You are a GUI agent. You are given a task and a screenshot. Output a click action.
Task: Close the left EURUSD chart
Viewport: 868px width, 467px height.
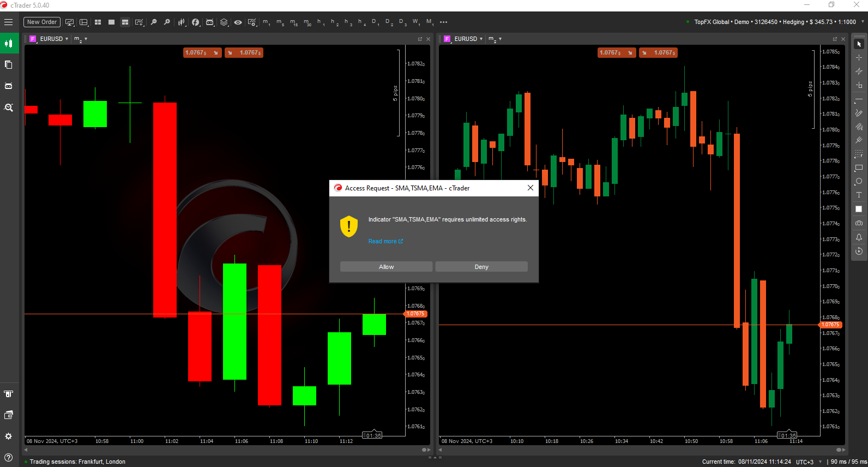click(x=428, y=39)
